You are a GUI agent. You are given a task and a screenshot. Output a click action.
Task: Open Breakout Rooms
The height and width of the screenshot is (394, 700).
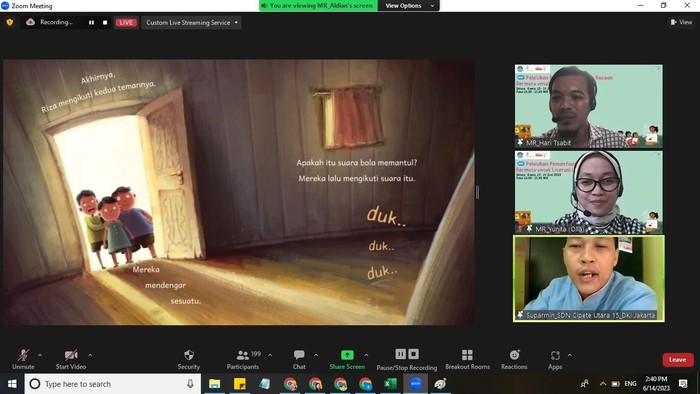(x=467, y=359)
